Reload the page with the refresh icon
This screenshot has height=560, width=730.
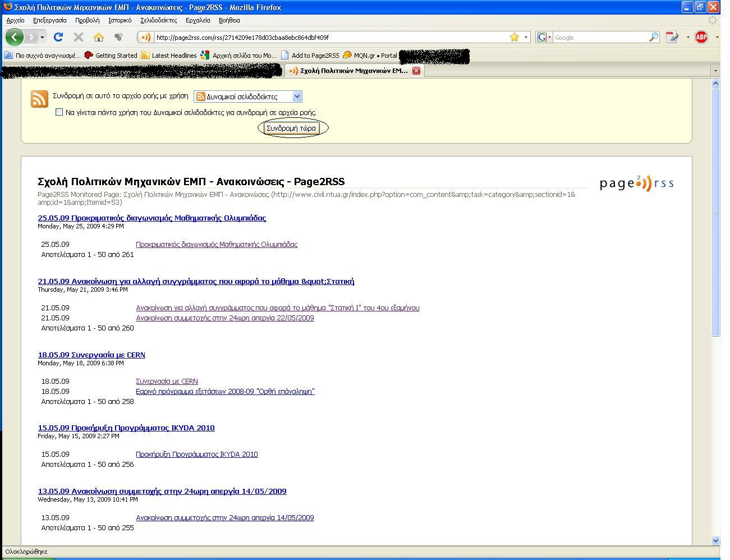click(x=58, y=37)
